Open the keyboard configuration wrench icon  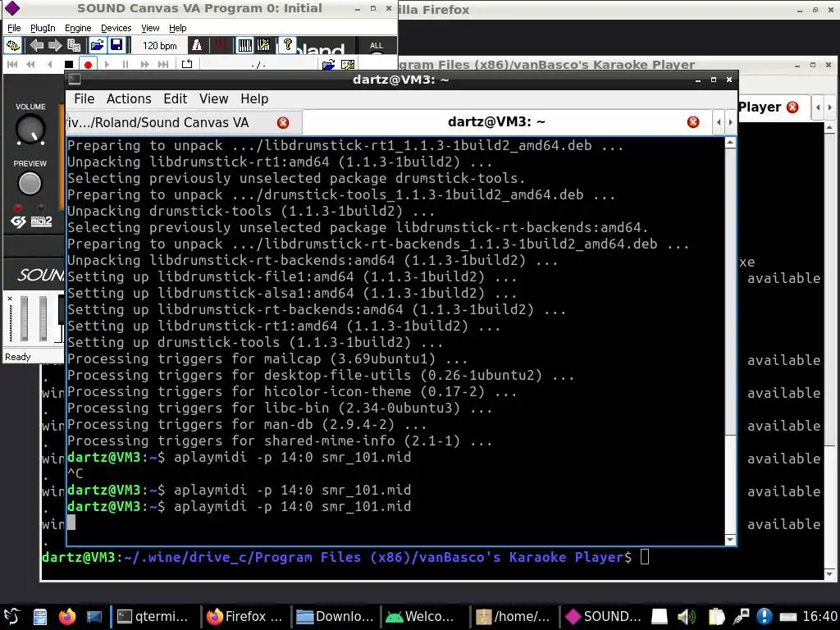tap(263, 46)
